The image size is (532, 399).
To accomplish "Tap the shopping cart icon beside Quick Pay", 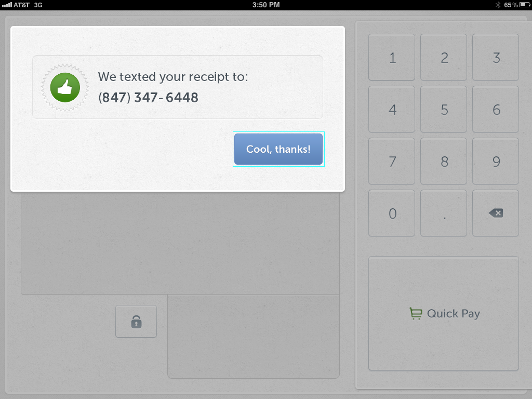I will coord(416,313).
